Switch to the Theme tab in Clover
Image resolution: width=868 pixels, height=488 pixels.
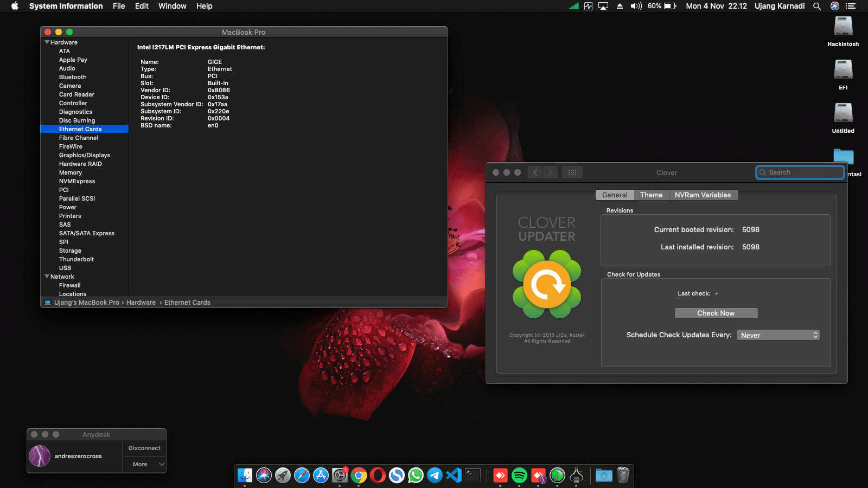(x=651, y=195)
